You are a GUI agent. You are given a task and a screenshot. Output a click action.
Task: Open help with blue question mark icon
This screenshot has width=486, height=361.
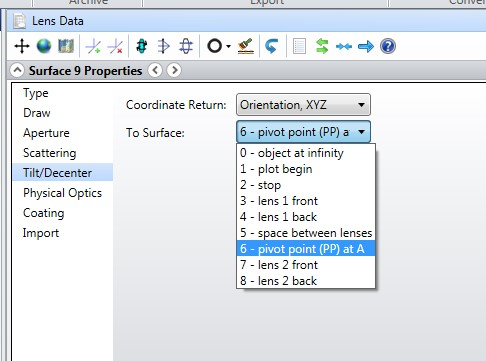pos(388,46)
